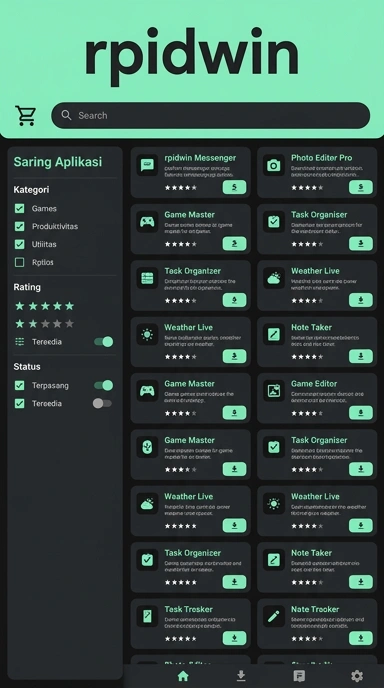Viewport: 384px width, 688px height.
Task: Open the Photo Editer Pro app title
Action: 321,158
